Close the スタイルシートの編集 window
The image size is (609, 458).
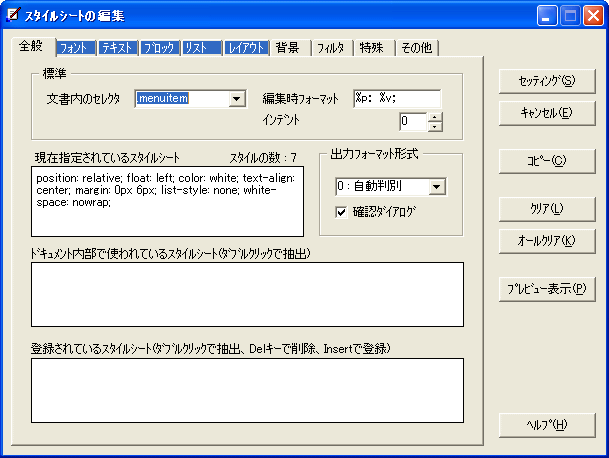point(593,16)
